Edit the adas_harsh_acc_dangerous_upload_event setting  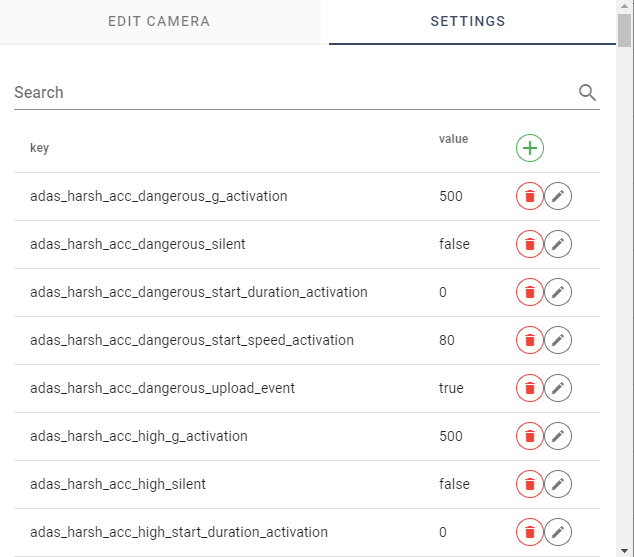(x=559, y=388)
